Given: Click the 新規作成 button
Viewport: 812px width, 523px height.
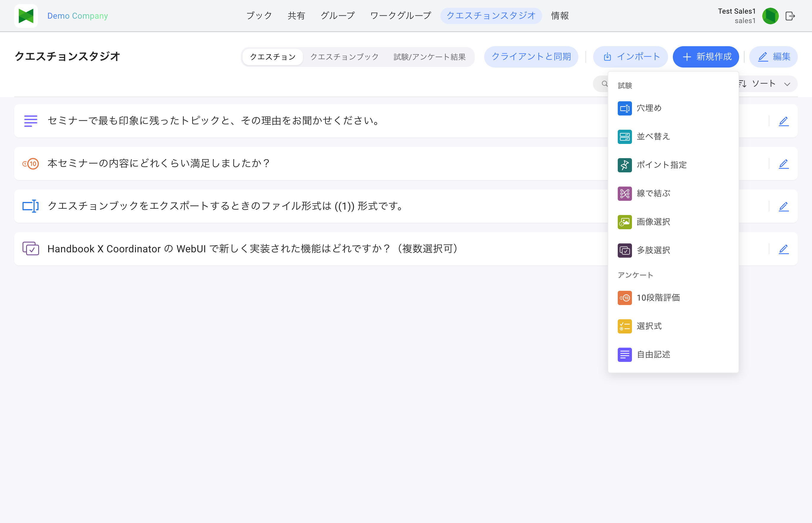Looking at the screenshot, I should click(706, 57).
